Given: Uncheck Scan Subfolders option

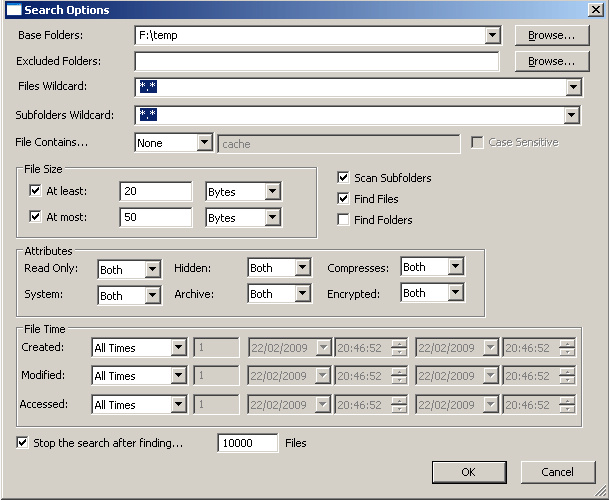Looking at the screenshot, I should pos(343,178).
